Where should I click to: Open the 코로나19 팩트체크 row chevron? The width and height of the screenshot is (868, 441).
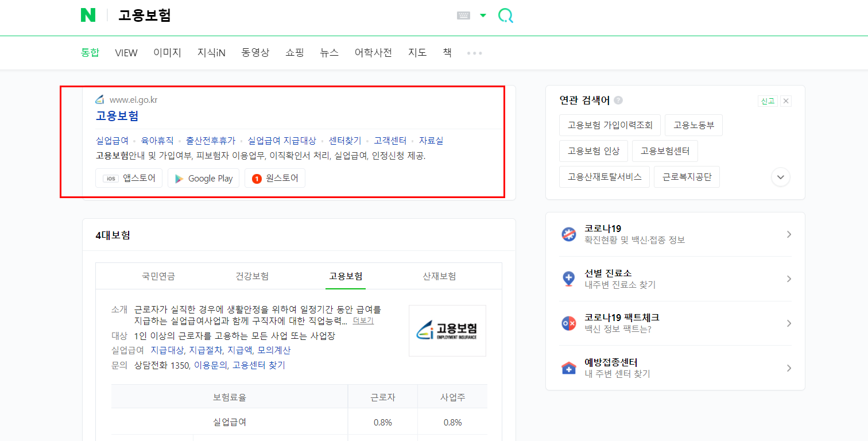789,323
